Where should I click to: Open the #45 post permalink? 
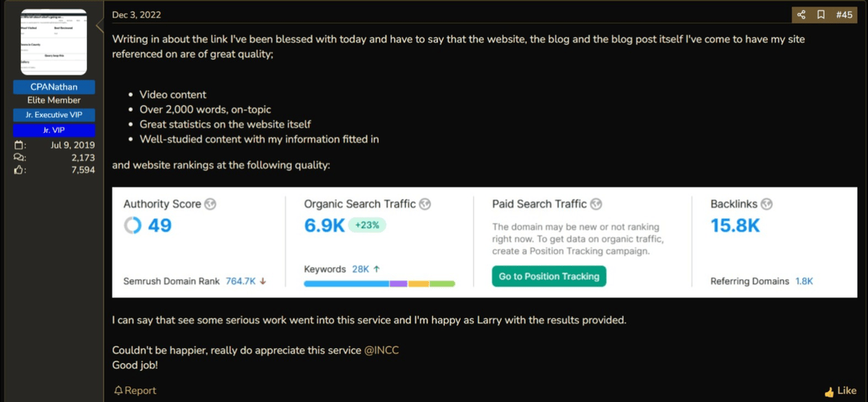click(x=844, y=15)
